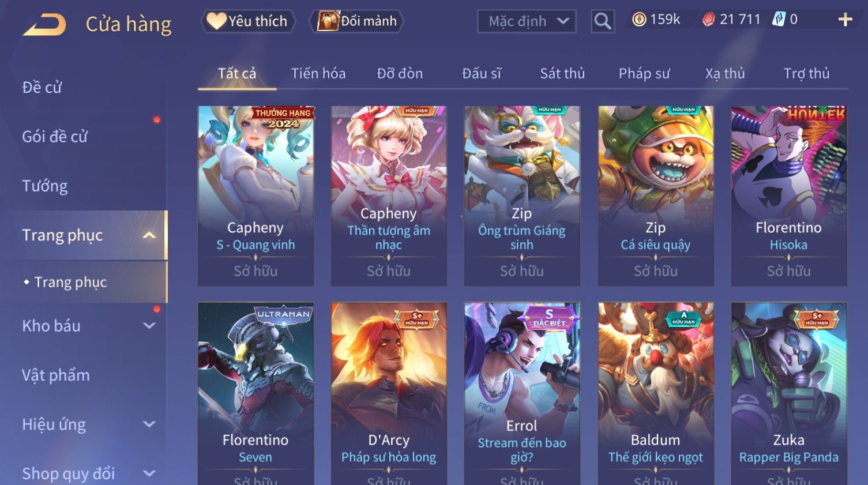Tap the blue ticket currency icon
Image resolution: width=868 pixels, height=485 pixels.
[779, 20]
